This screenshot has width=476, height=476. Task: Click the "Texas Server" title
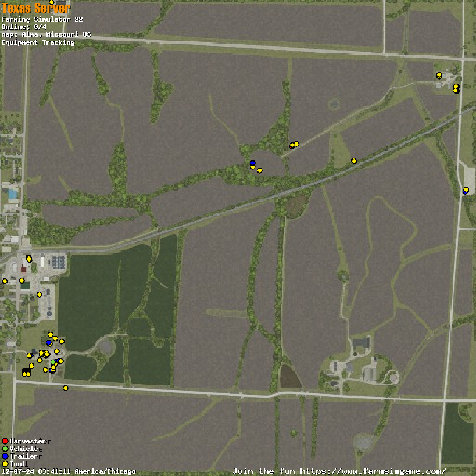pos(36,8)
